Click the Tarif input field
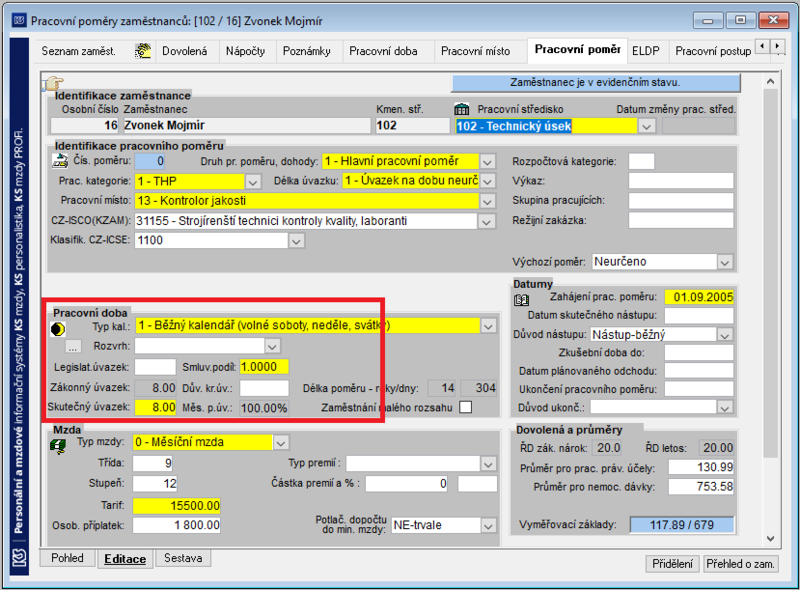The height and width of the screenshot is (590, 800). coord(177,506)
